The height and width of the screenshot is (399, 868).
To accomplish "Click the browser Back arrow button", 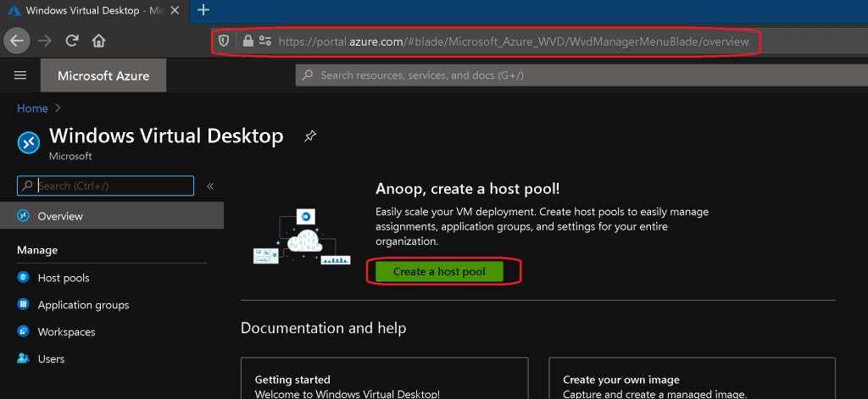I will point(17,41).
